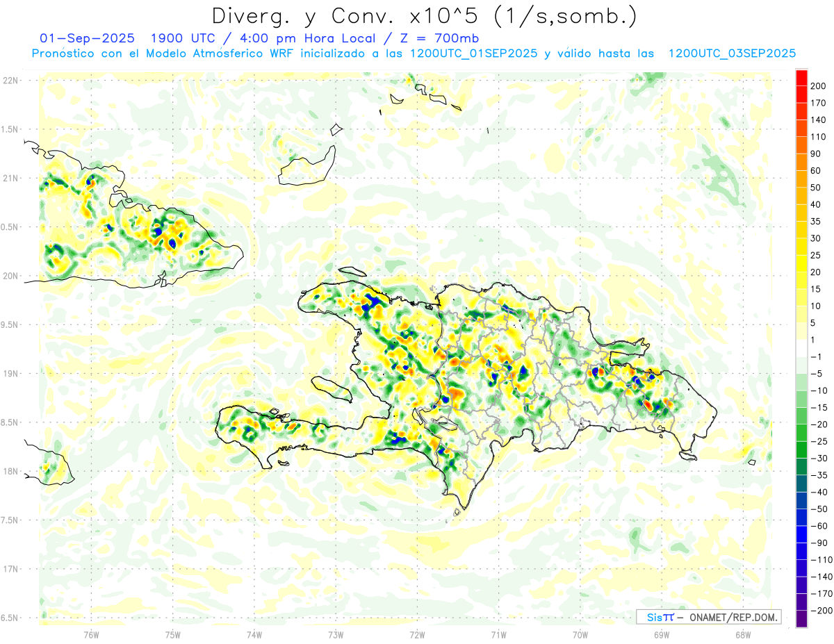
Task: Click the "68W" longitude label
Action: pyautogui.click(x=743, y=635)
